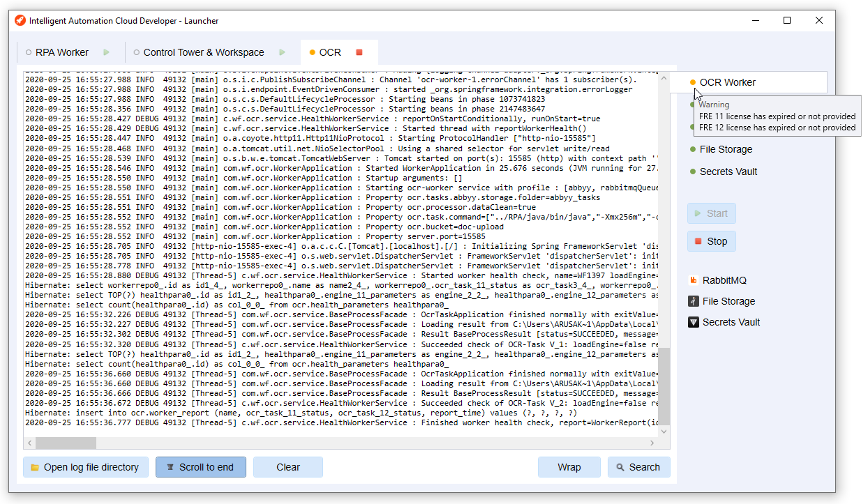Image resolution: width=868 pixels, height=504 pixels.
Task: Click the log's scroll left arrow
Action: [29, 443]
